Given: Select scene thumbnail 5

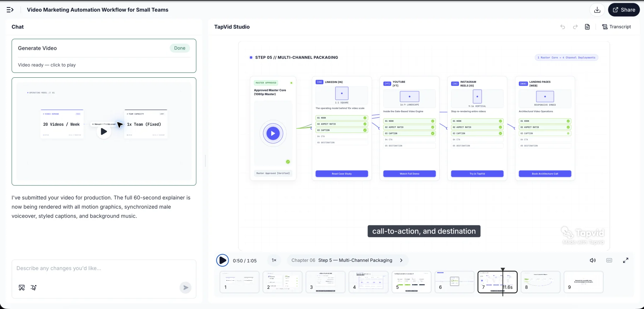Looking at the screenshot, I should tap(411, 282).
